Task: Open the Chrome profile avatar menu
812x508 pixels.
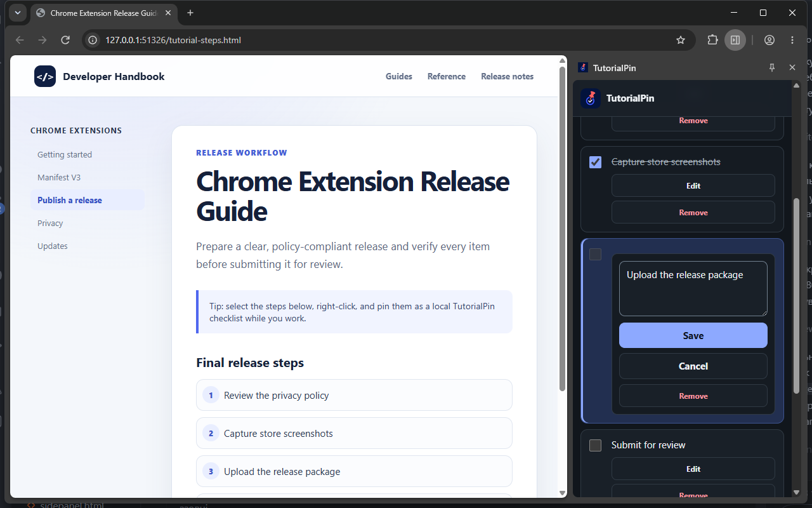Action: [769, 40]
